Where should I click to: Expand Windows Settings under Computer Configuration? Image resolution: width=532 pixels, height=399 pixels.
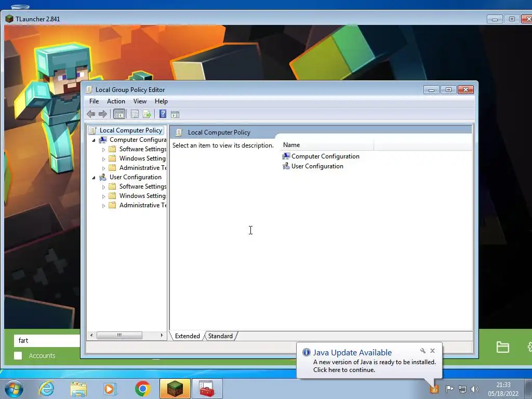coord(103,159)
